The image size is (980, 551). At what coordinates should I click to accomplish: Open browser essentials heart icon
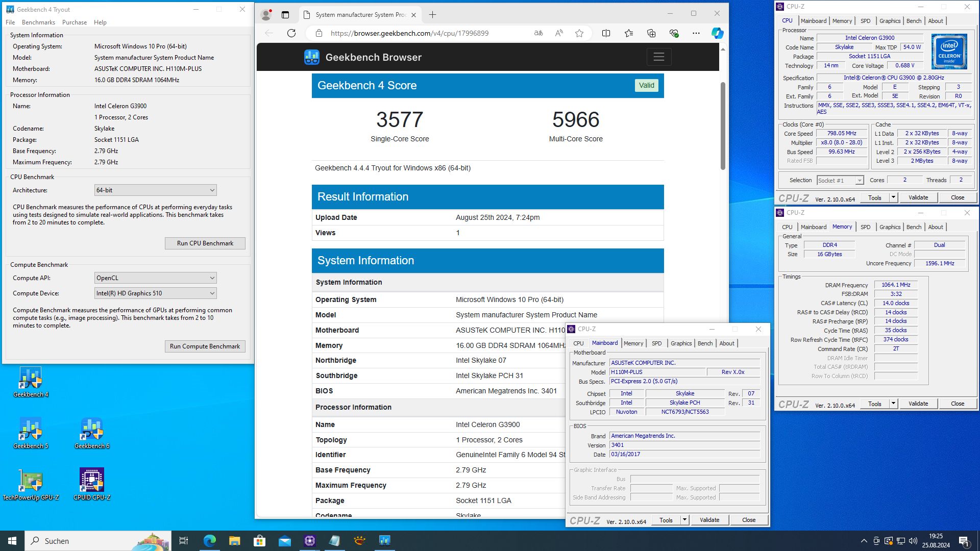tap(674, 33)
